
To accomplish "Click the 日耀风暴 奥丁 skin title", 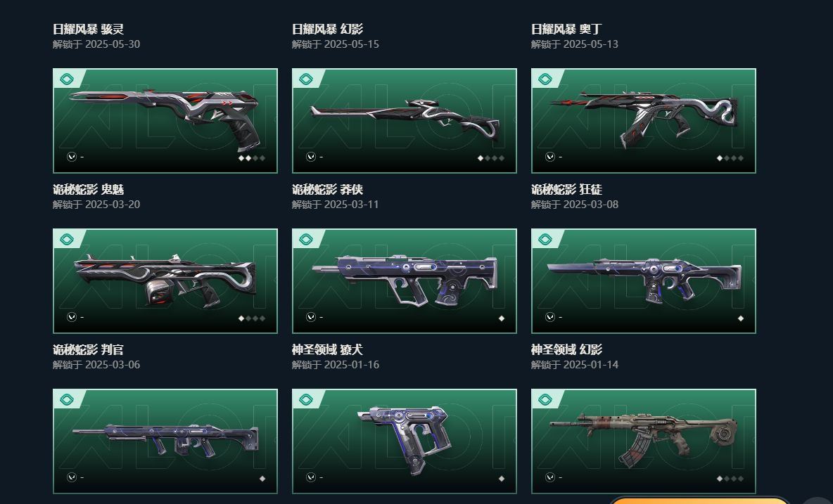I will click(566, 30).
